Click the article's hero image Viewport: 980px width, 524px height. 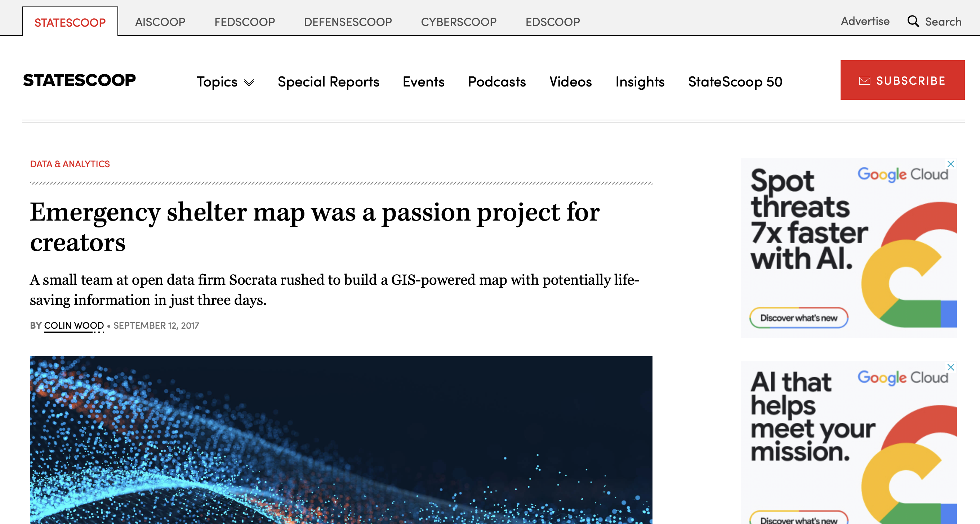[341, 440]
